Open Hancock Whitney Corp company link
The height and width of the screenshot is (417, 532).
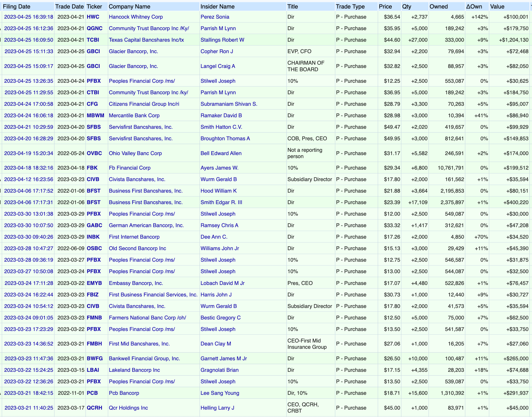tap(136, 17)
